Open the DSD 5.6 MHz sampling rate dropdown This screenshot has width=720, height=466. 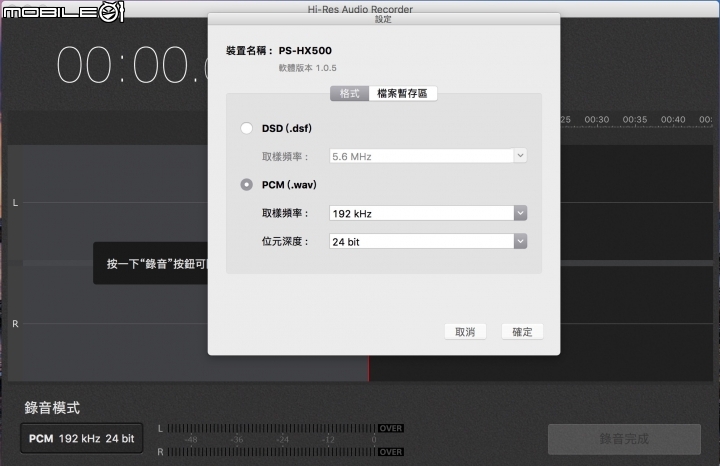428,156
